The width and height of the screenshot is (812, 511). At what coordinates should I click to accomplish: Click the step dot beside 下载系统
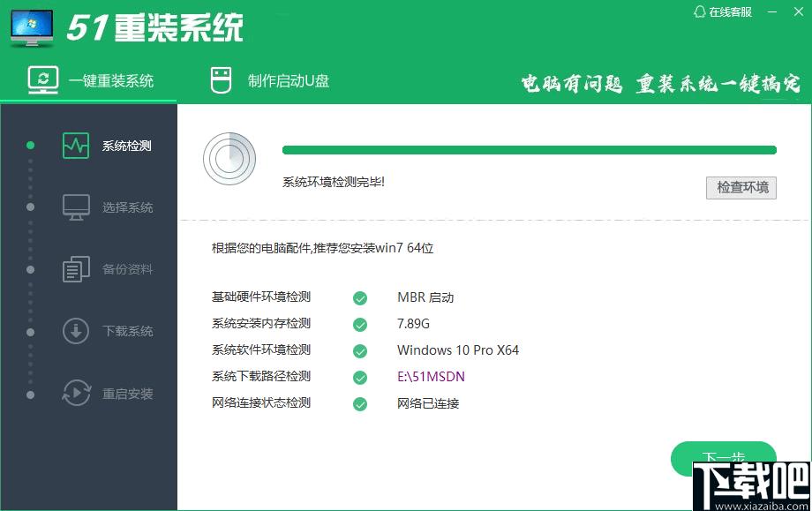click(x=31, y=332)
